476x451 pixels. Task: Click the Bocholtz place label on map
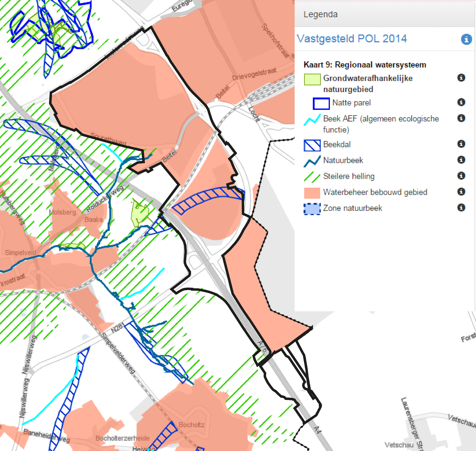pyautogui.click(x=192, y=425)
